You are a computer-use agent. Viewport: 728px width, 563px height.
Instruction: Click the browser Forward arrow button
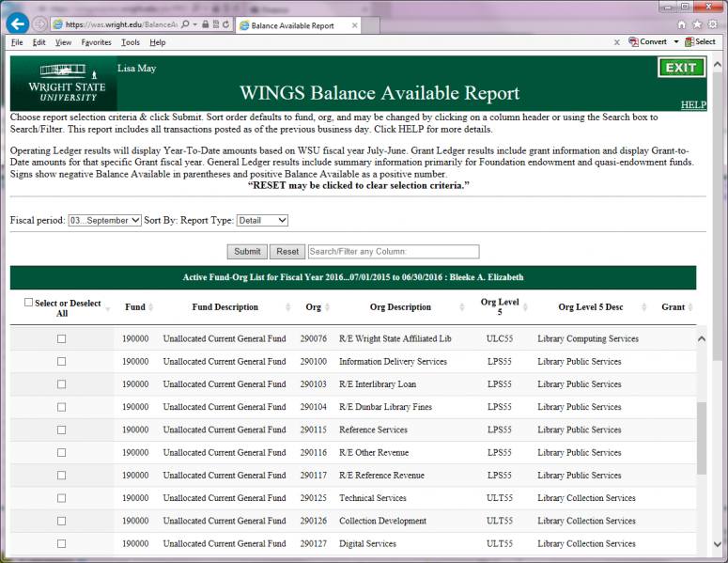tap(39, 23)
